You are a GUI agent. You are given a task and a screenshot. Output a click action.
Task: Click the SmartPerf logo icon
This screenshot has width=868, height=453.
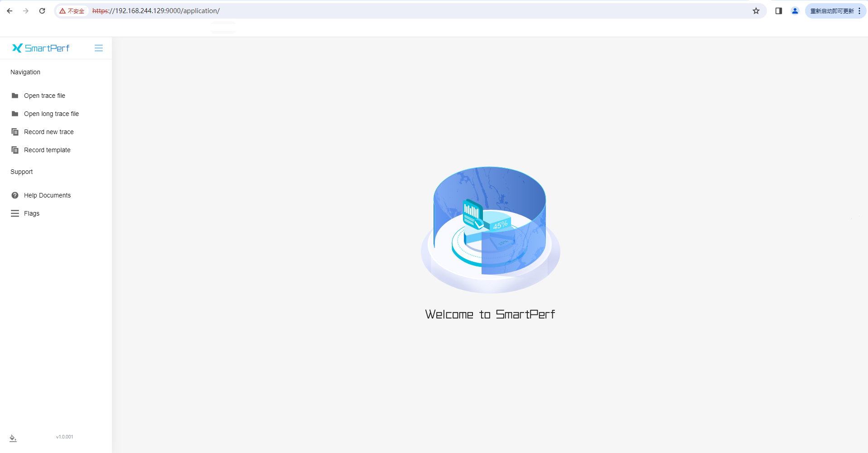16,48
